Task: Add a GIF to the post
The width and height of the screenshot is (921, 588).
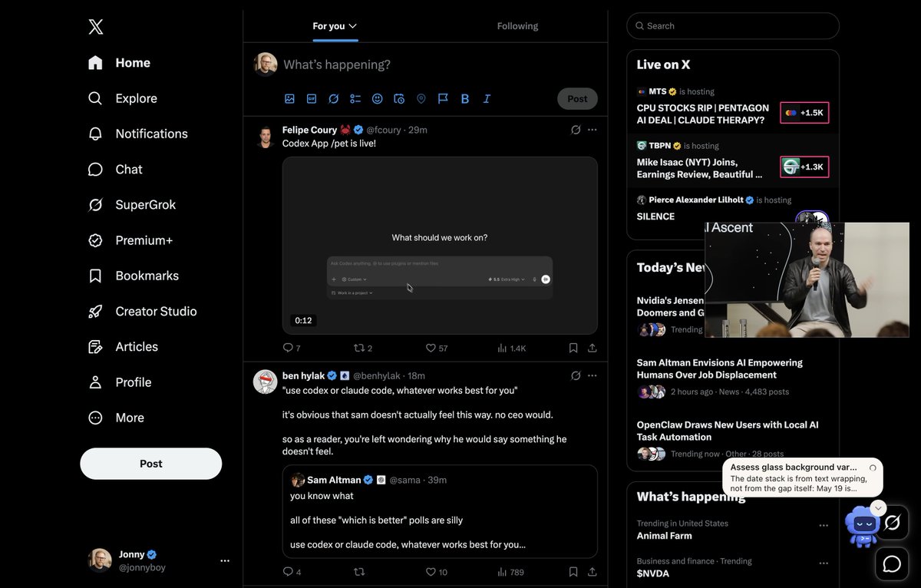Action: click(x=312, y=98)
